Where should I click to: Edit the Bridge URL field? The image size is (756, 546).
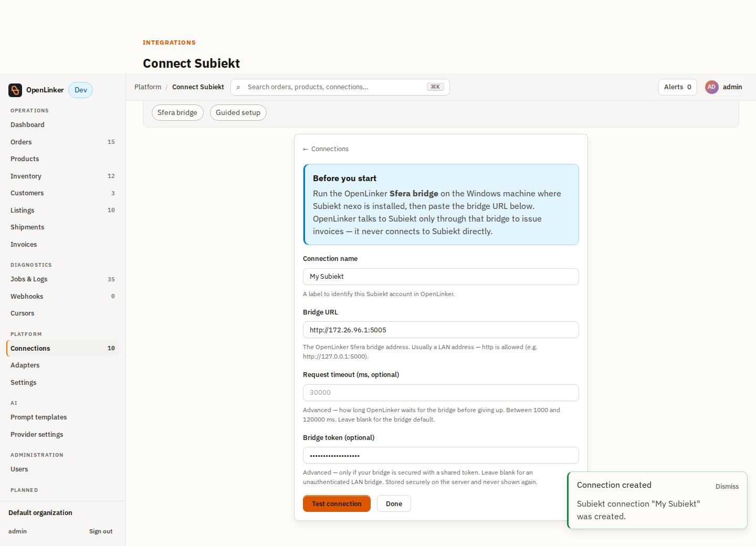coord(441,330)
